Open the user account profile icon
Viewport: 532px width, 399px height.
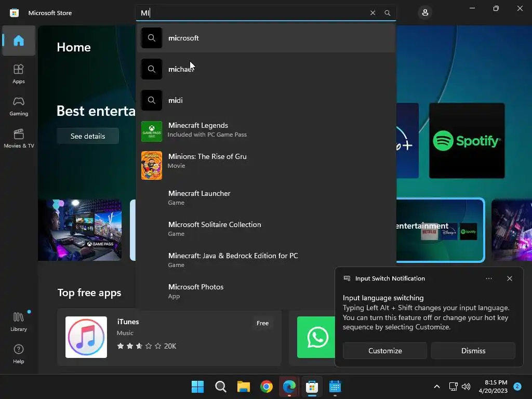coord(425,13)
